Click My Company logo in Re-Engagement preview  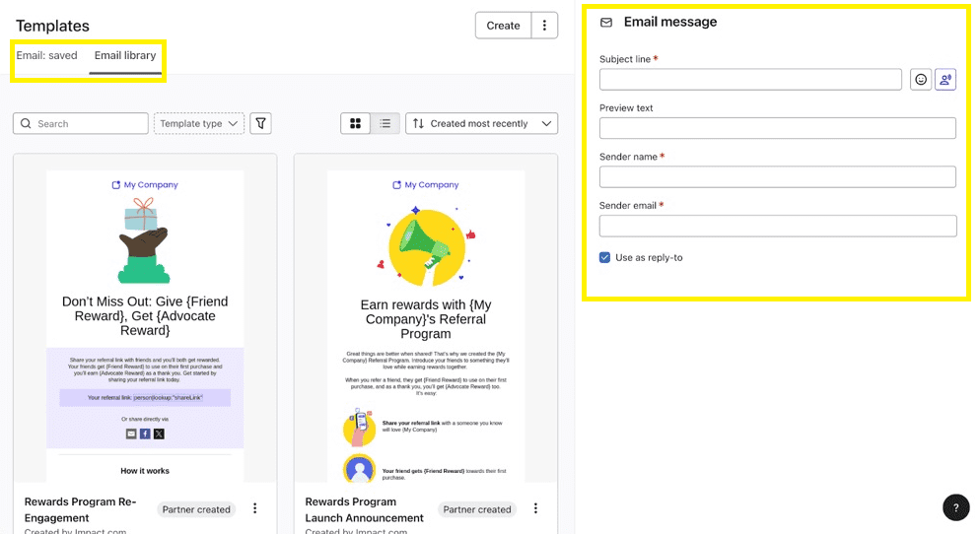click(145, 185)
